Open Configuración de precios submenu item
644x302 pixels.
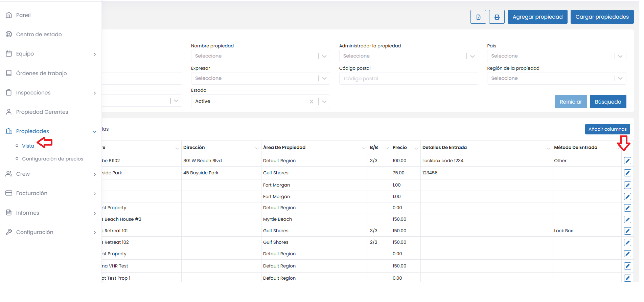52,159
